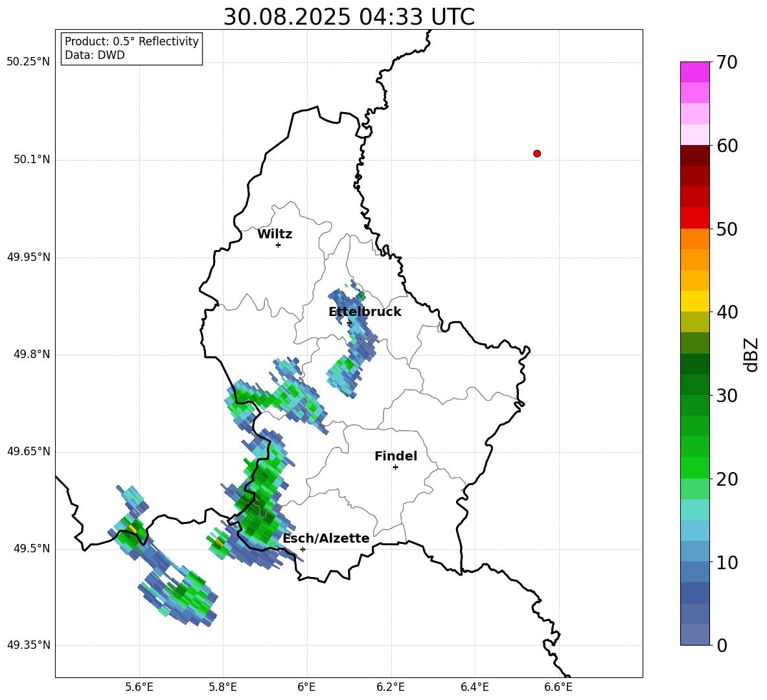The height and width of the screenshot is (700, 767).
Task: Click the 49.8°N latitude label
Action: pos(32,354)
